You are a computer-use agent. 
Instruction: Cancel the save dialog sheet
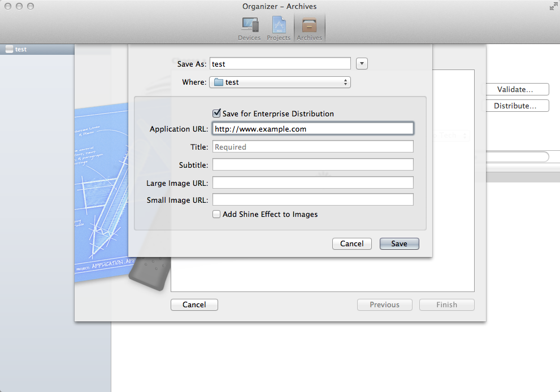(x=351, y=243)
